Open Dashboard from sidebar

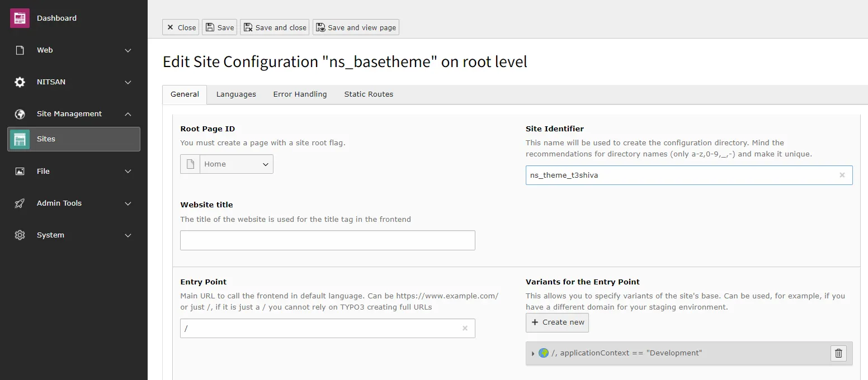[56, 18]
